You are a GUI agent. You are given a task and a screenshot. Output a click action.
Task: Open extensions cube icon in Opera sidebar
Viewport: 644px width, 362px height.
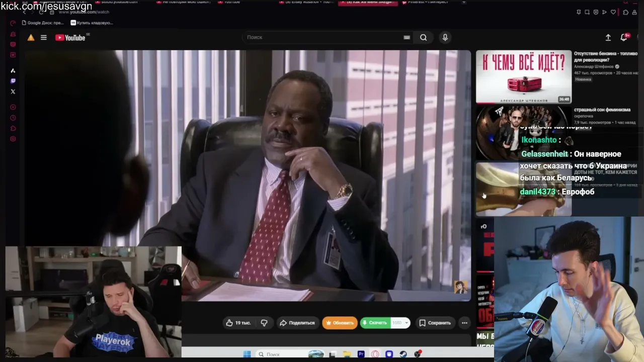pyautogui.click(x=13, y=128)
